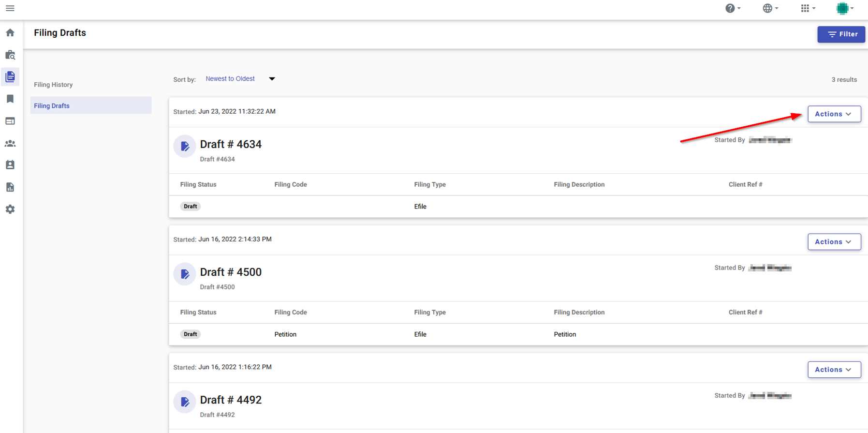Expand the Actions dropdown for Draft # 4500

point(834,242)
